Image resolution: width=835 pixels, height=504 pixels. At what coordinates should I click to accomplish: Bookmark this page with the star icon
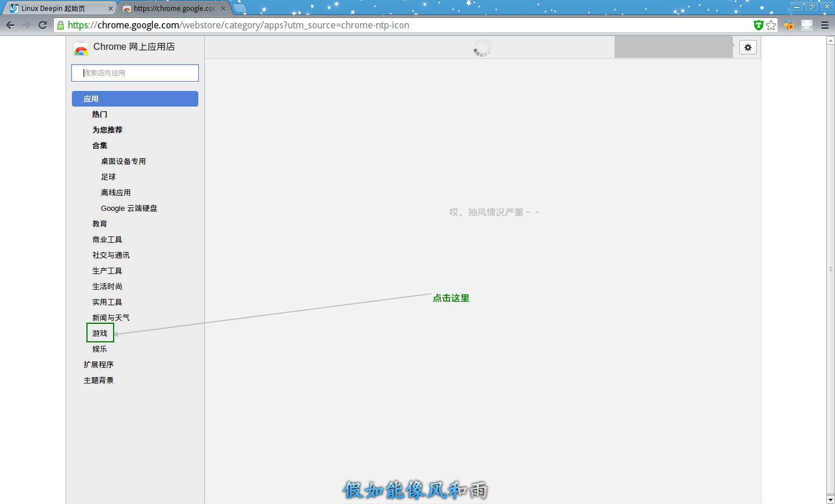click(x=771, y=25)
